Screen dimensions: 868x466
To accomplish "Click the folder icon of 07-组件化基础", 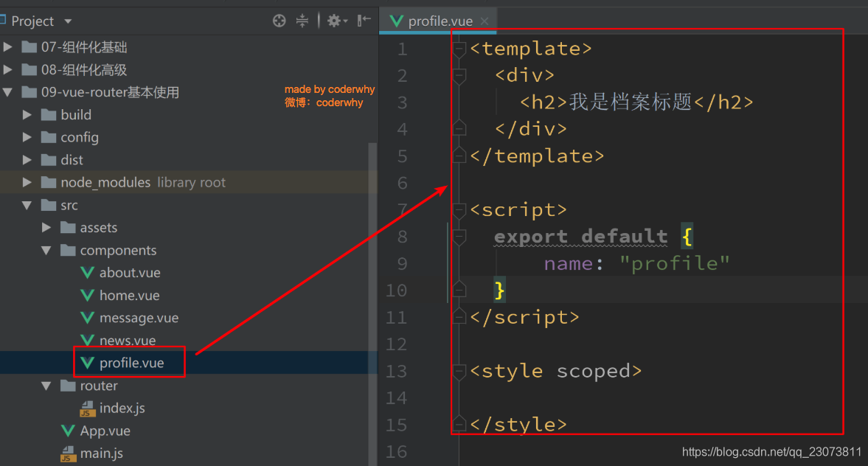I will [29, 47].
